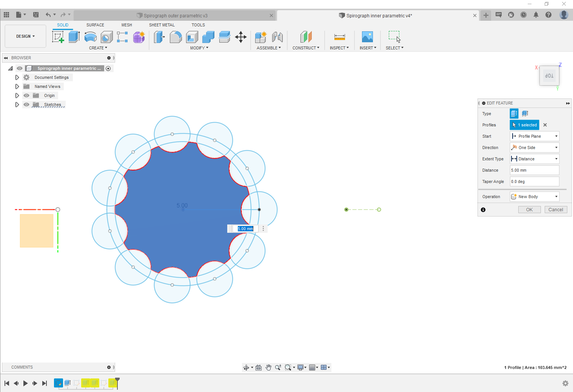
Task: Open the Revolve tool
Action: [x=91, y=37]
